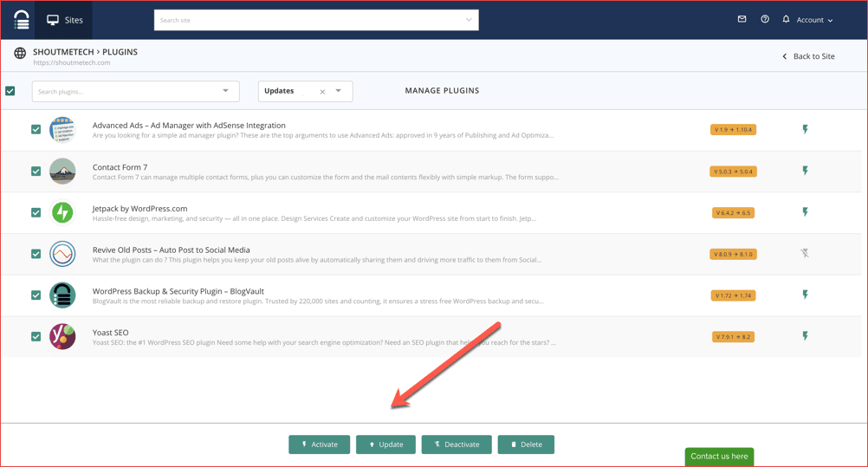Click the Update button
This screenshot has height=467, width=868.
coord(385,444)
